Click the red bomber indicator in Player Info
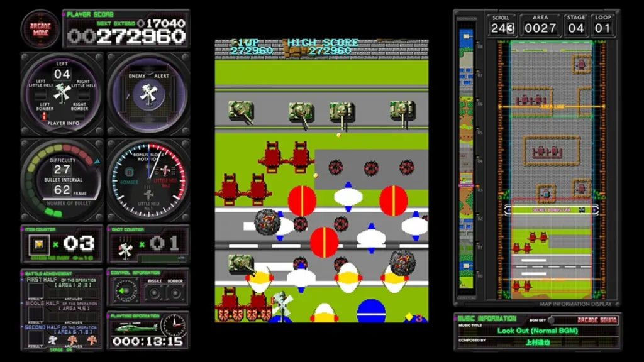 point(44,116)
